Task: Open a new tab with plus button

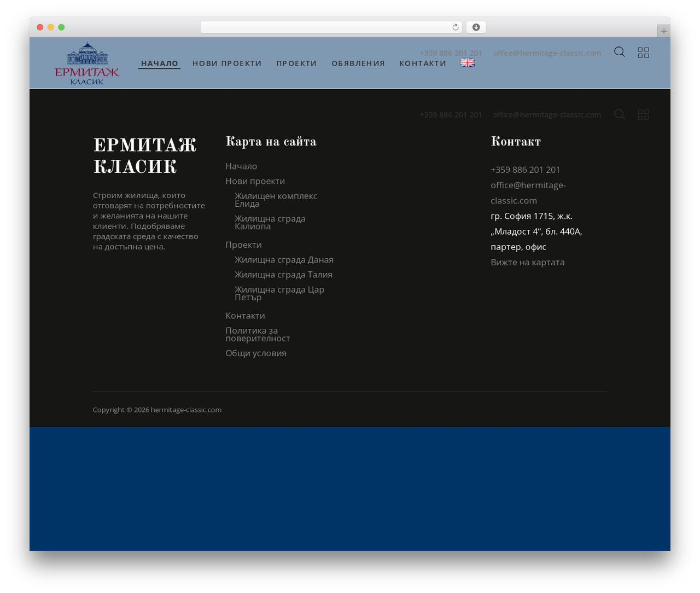Action: point(663,31)
